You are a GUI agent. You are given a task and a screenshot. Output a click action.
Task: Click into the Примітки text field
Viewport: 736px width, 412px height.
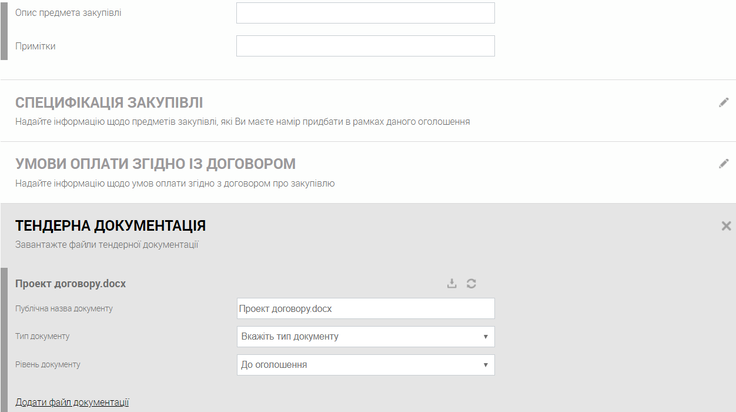(x=365, y=46)
